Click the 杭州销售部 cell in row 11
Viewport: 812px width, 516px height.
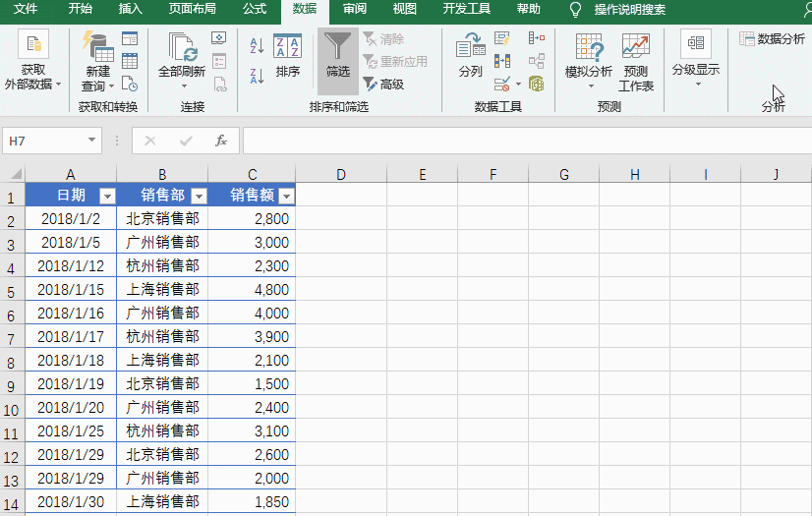pyautogui.click(x=162, y=430)
